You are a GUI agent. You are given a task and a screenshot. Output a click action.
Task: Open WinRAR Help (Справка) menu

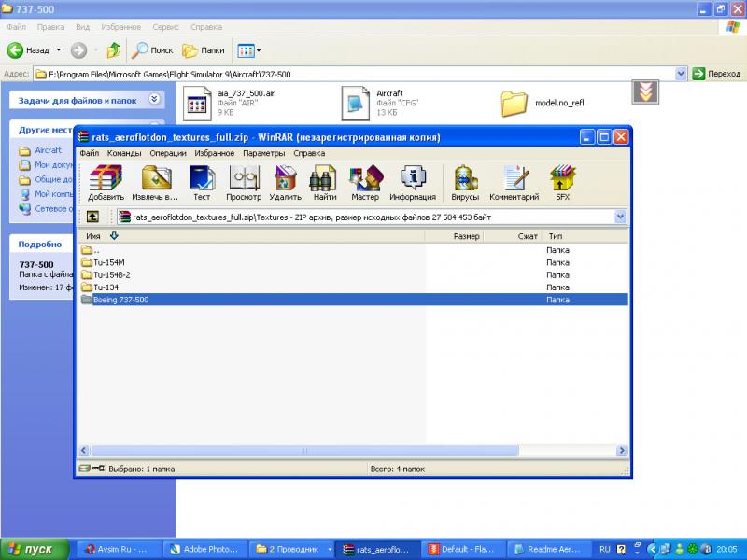click(309, 153)
